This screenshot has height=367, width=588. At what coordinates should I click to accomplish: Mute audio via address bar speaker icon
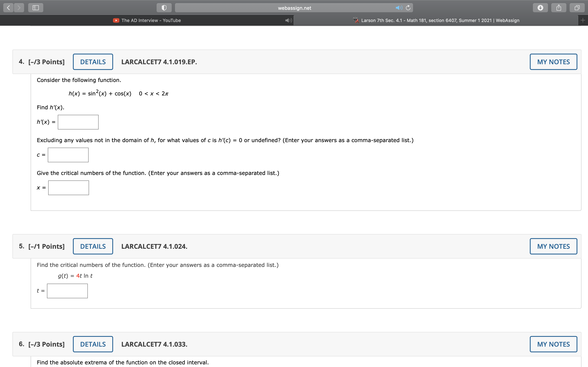[x=399, y=8]
